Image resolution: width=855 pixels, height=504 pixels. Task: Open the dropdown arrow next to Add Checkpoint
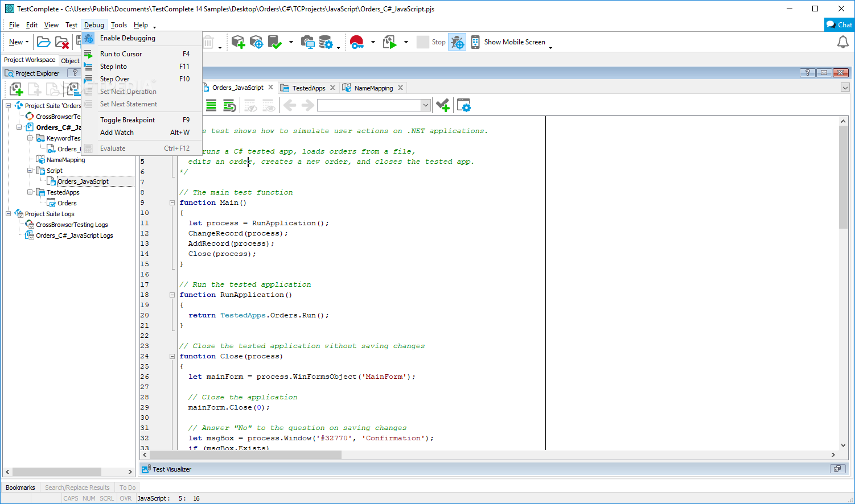[x=291, y=42]
